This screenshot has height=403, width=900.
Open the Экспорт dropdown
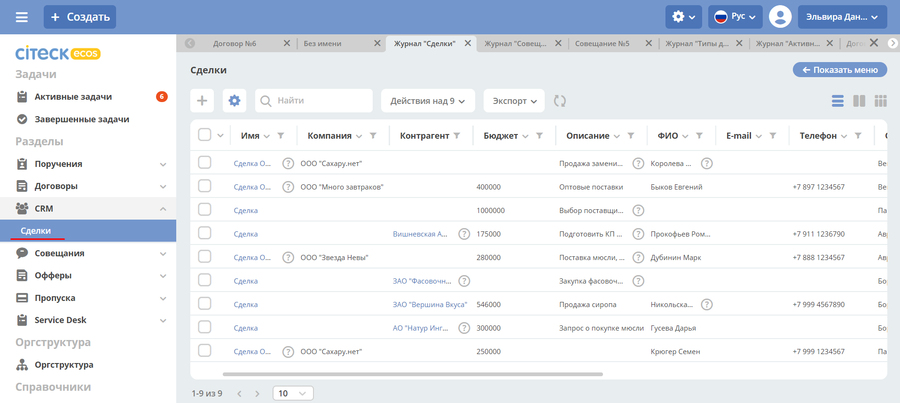(513, 101)
